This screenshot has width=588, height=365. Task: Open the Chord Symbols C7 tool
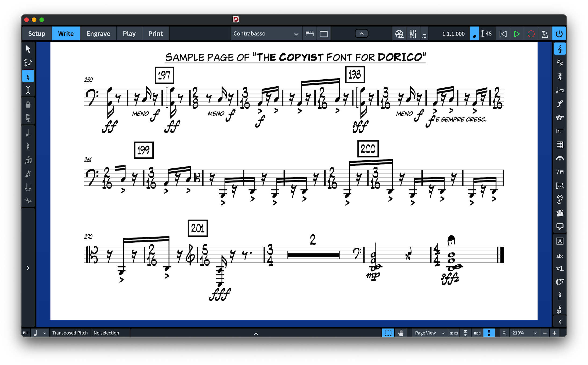tap(560, 282)
